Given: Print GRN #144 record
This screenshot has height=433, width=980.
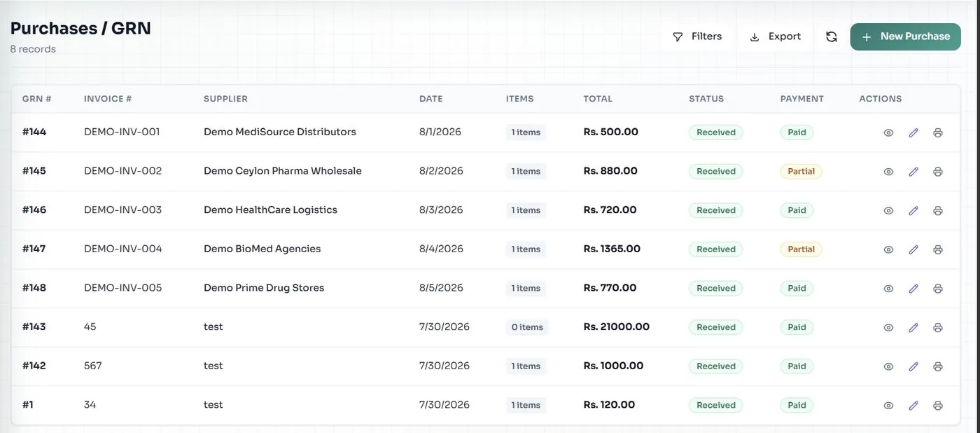Looking at the screenshot, I should tap(938, 132).
